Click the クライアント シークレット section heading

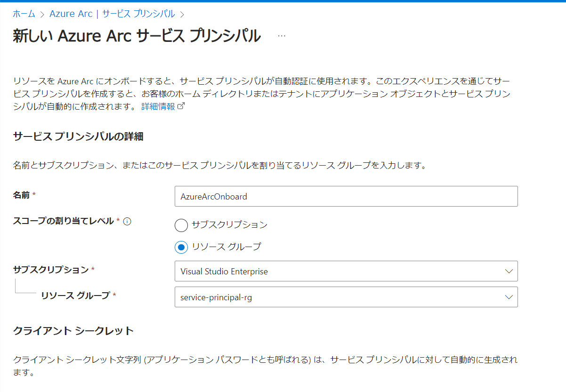point(73,331)
